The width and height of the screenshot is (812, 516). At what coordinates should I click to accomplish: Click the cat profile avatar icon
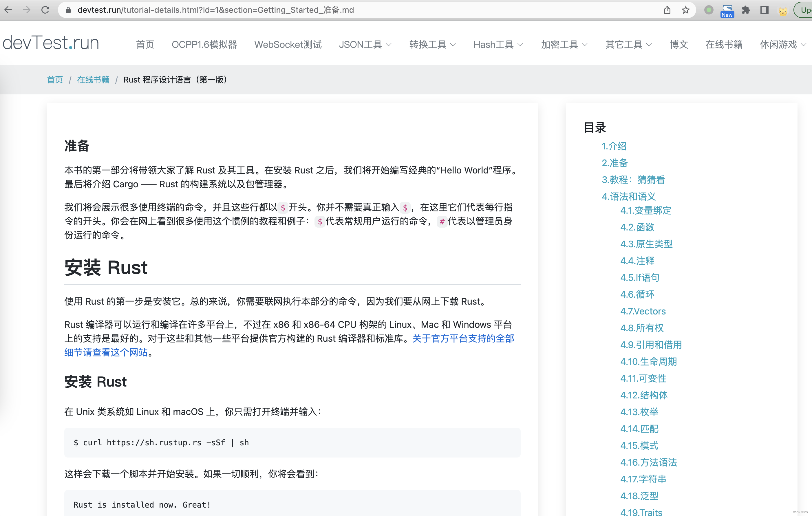783,11
